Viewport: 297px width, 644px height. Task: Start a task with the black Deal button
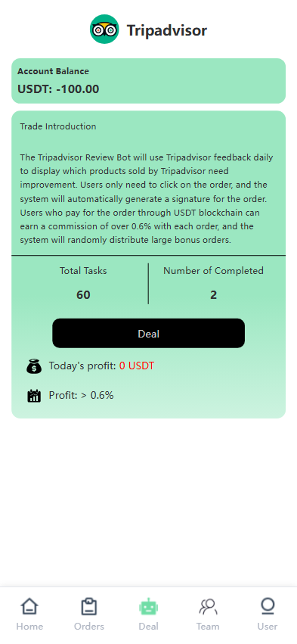(x=148, y=333)
